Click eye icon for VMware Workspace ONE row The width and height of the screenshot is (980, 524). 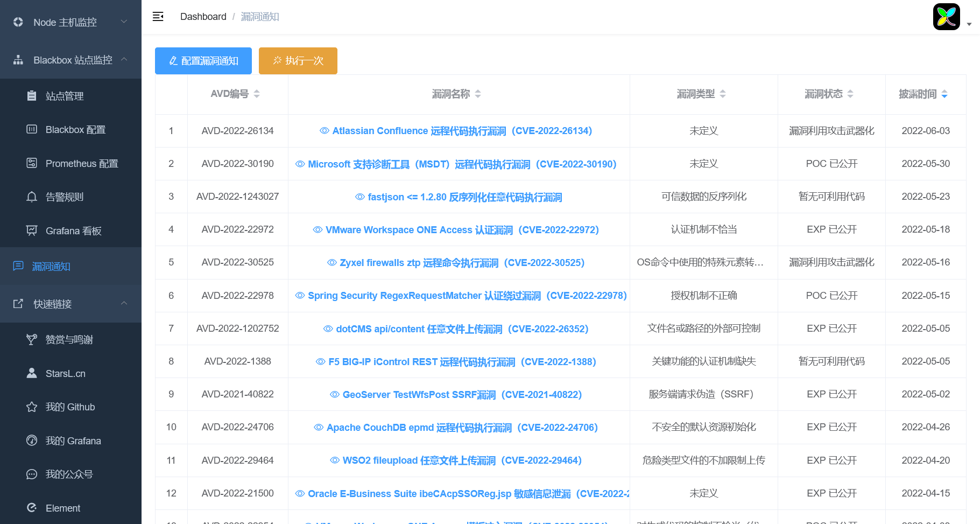tap(318, 230)
